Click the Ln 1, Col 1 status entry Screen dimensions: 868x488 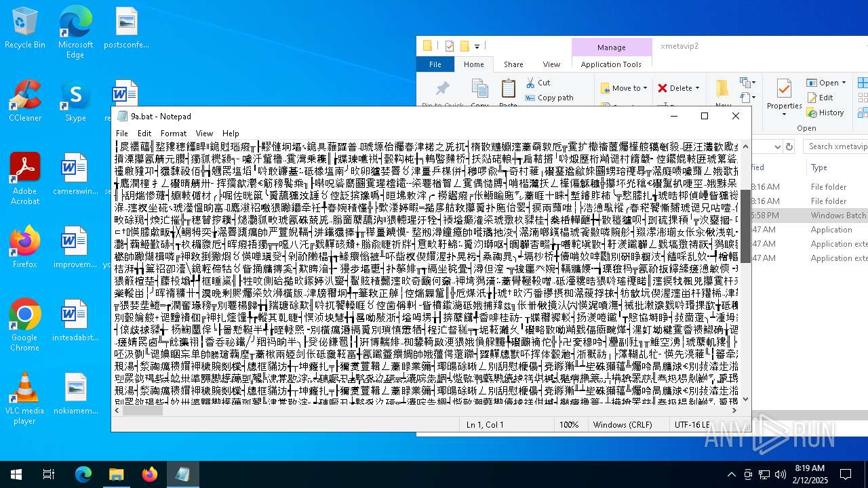pyautogui.click(x=485, y=425)
